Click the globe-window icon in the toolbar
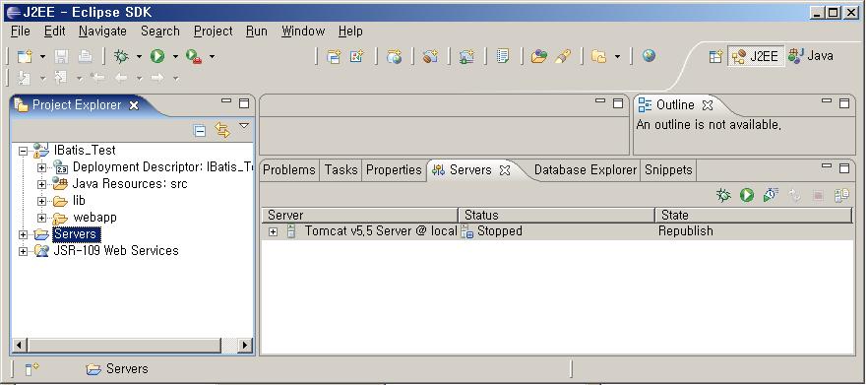The image size is (868, 385). pos(394,56)
